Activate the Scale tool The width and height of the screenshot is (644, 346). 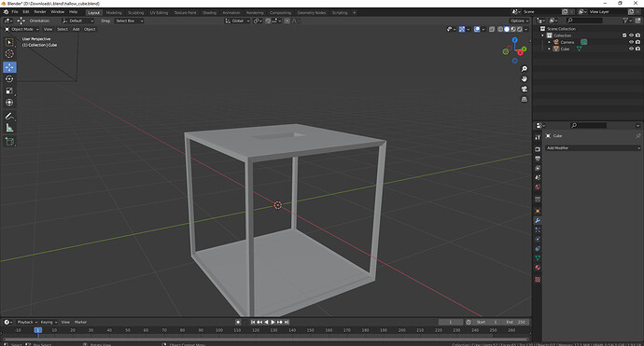point(9,90)
